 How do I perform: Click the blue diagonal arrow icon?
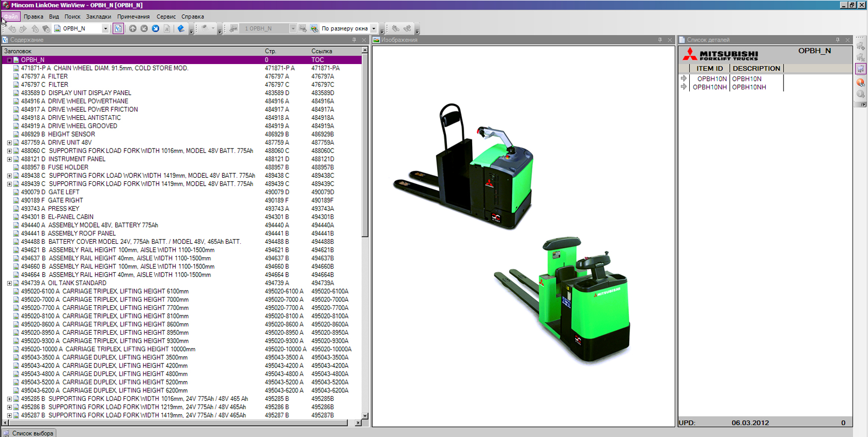[x=155, y=29]
